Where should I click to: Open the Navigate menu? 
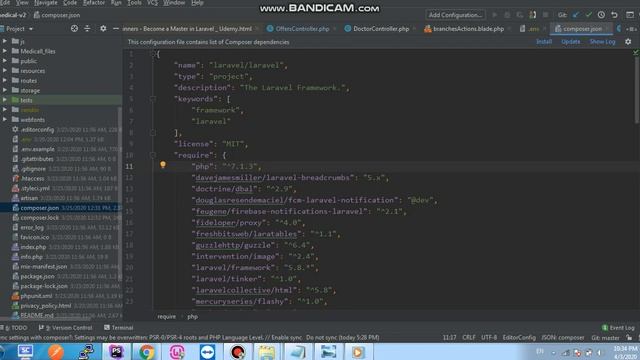click(46, 3)
